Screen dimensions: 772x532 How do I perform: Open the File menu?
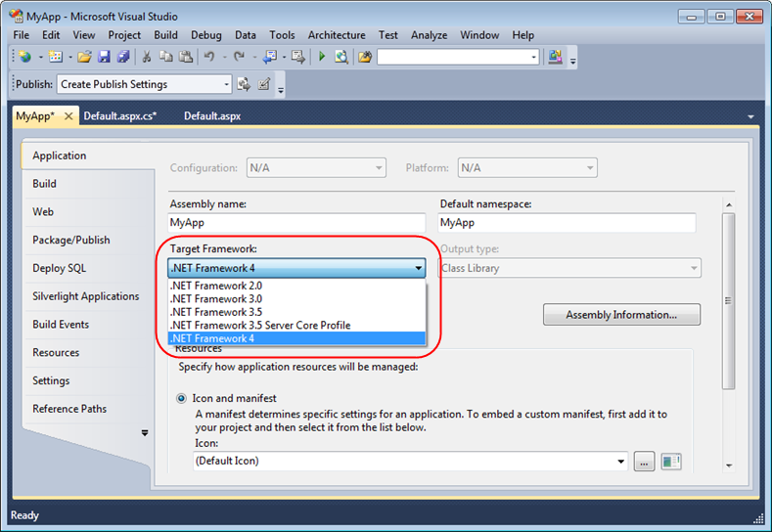(22, 35)
